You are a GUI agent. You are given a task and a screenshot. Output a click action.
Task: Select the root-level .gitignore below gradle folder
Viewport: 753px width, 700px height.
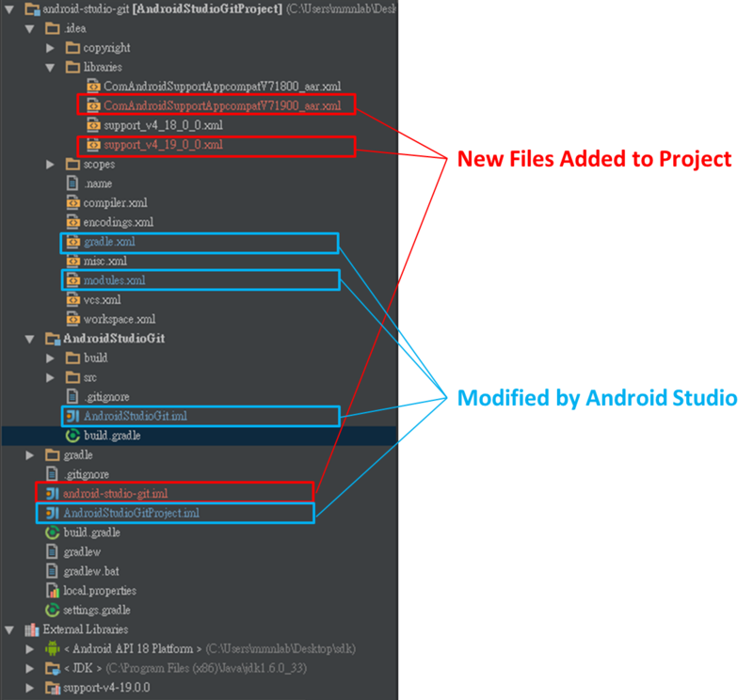(x=86, y=474)
